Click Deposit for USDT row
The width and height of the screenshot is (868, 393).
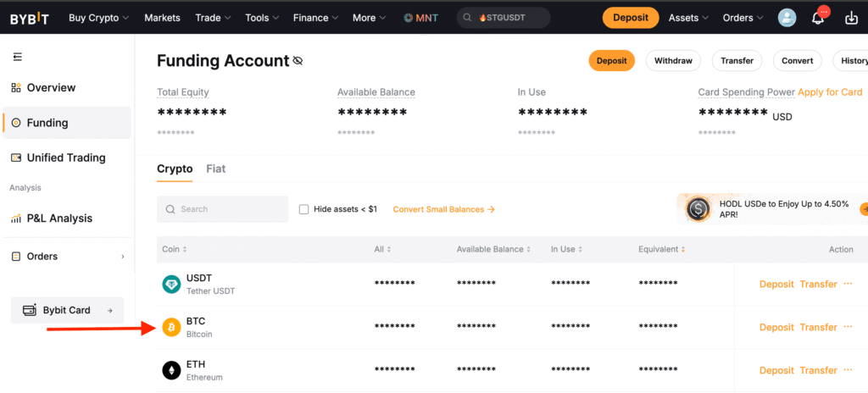pos(776,284)
